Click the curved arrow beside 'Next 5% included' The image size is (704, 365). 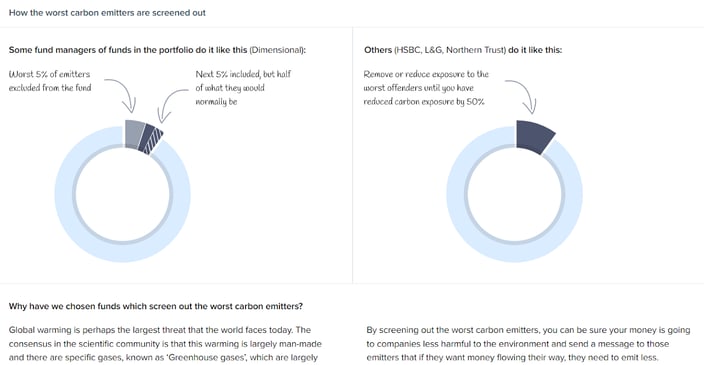(x=171, y=105)
